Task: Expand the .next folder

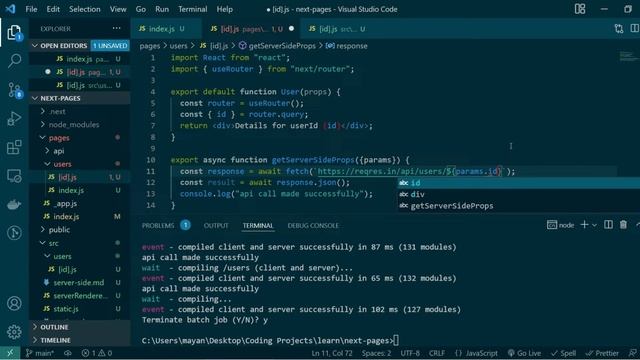Action: coord(57,111)
